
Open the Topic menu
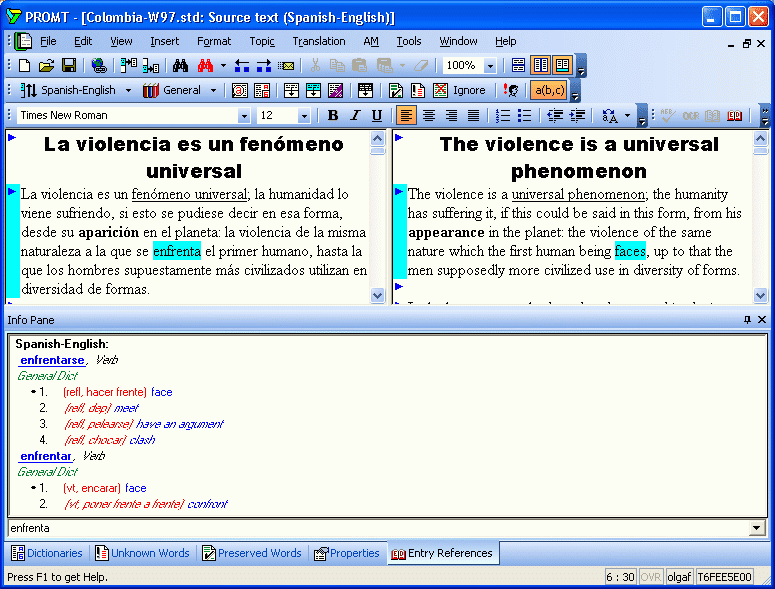[x=262, y=42]
